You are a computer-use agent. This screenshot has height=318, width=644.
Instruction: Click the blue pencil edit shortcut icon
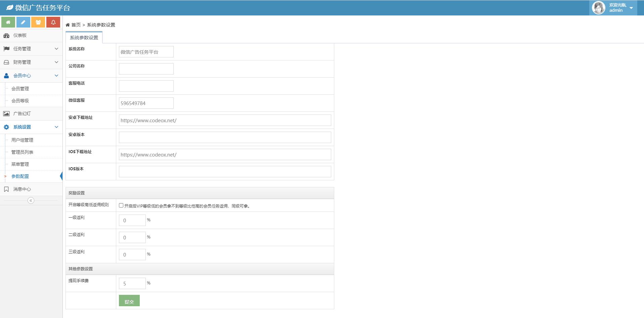[x=23, y=22]
